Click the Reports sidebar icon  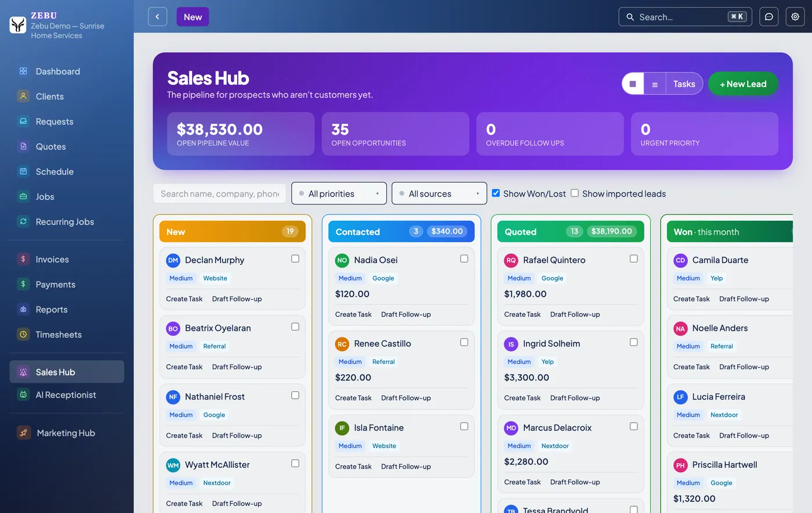pyautogui.click(x=23, y=309)
